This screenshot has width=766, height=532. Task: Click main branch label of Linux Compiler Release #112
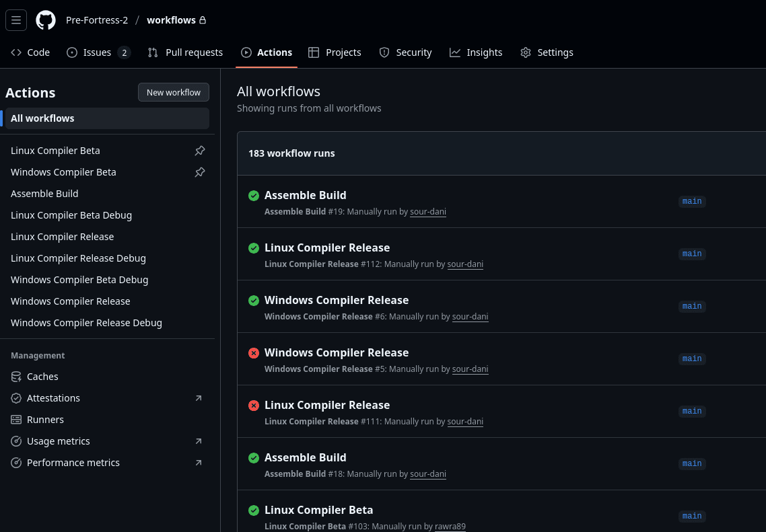(x=692, y=254)
